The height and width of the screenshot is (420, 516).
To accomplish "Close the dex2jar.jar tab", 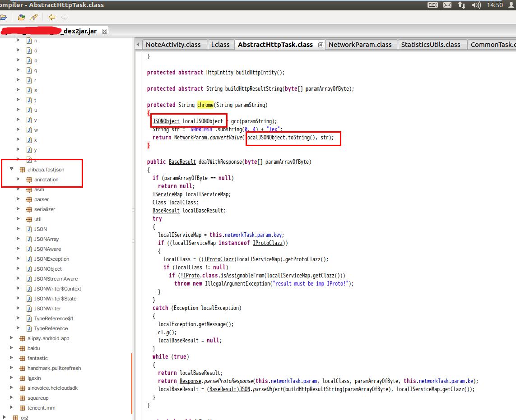I will click(105, 31).
